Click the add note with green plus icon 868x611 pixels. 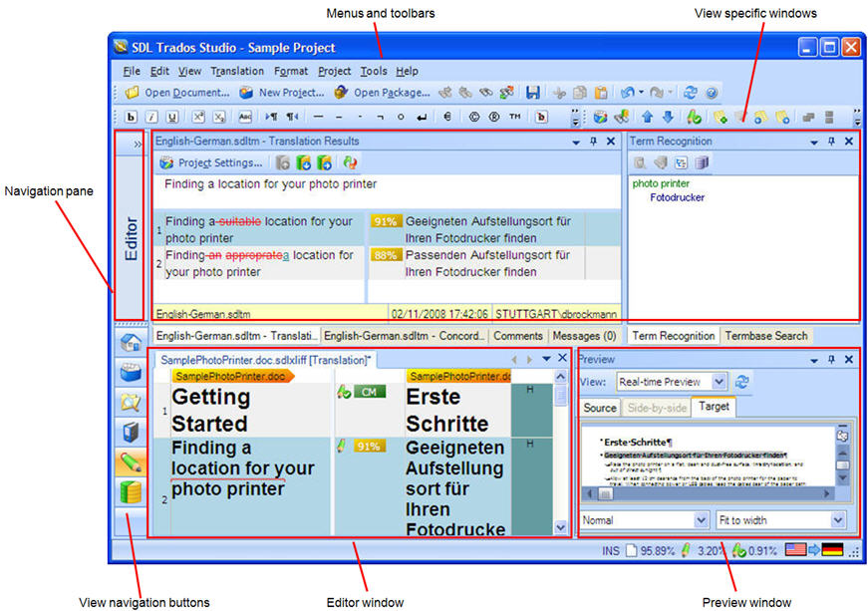pos(720,117)
